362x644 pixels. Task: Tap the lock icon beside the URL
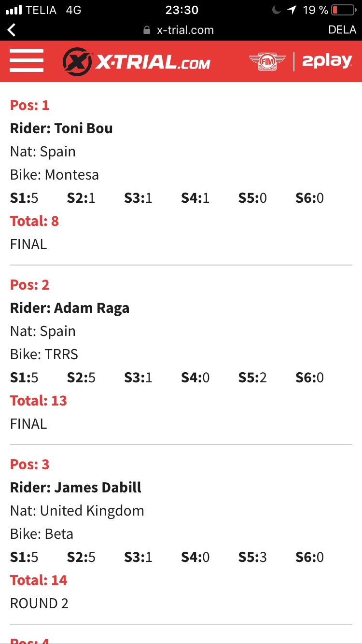click(147, 30)
